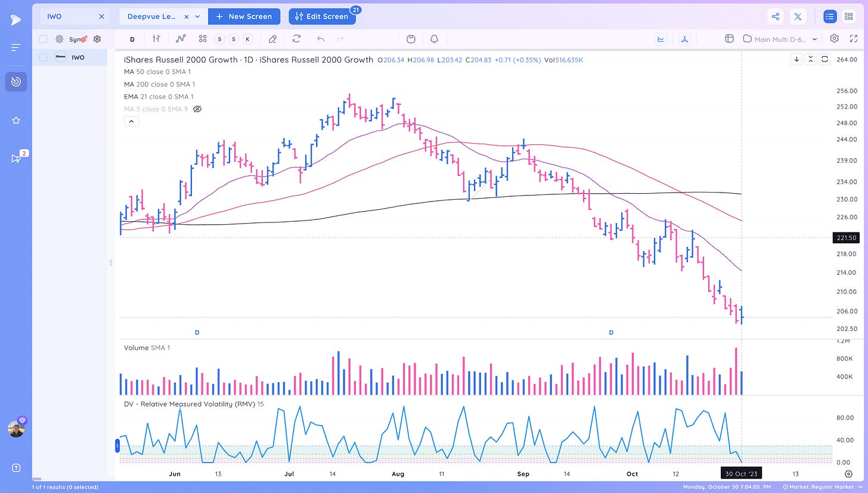
Task: Click the September dividend D marker
Action: (611, 332)
